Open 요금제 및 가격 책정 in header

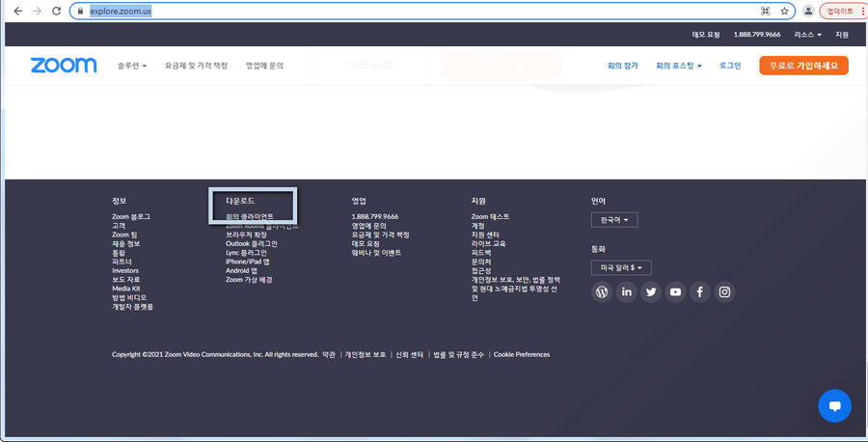196,66
